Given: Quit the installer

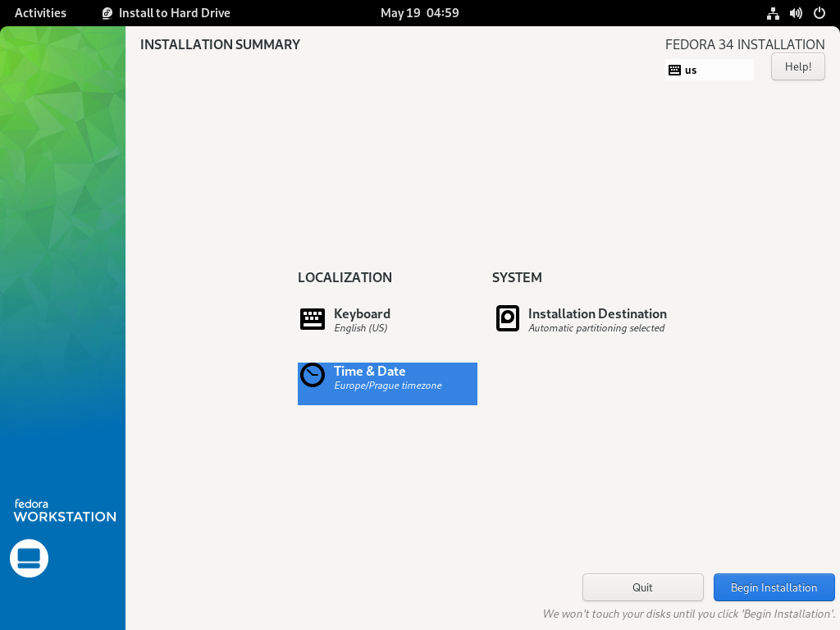Looking at the screenshot, I should click(642, 587).
